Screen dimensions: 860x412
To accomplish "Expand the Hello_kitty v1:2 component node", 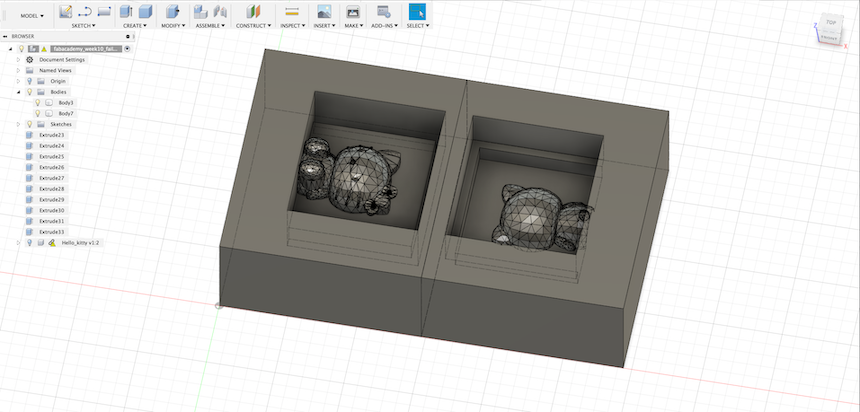I will coord(18,242).
